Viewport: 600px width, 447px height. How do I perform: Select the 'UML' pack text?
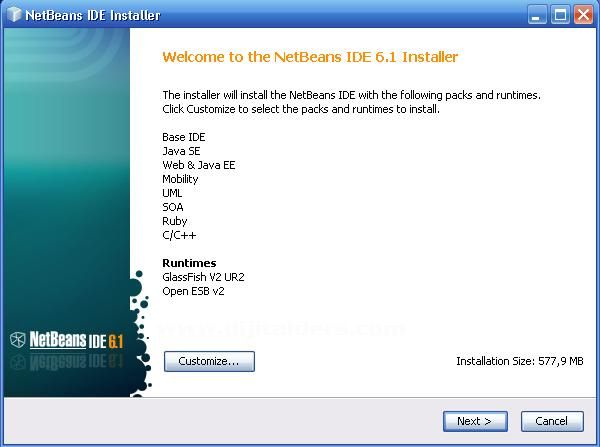coord(172,193)
